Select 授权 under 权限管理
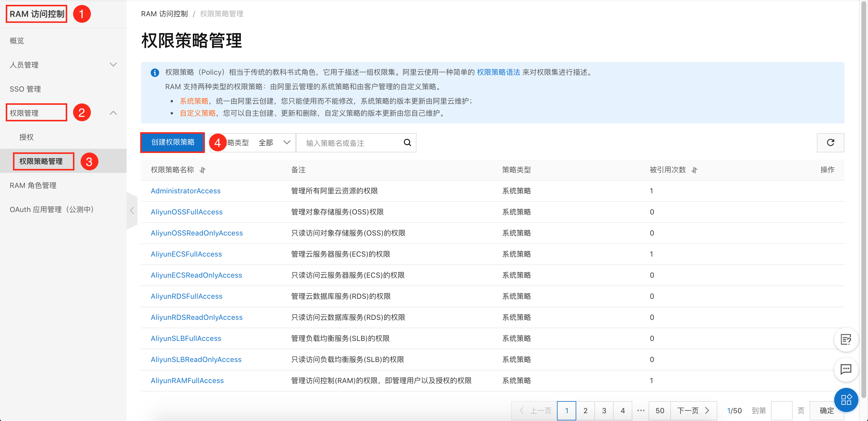Screen dimensions: 868x421 [26, 137]
